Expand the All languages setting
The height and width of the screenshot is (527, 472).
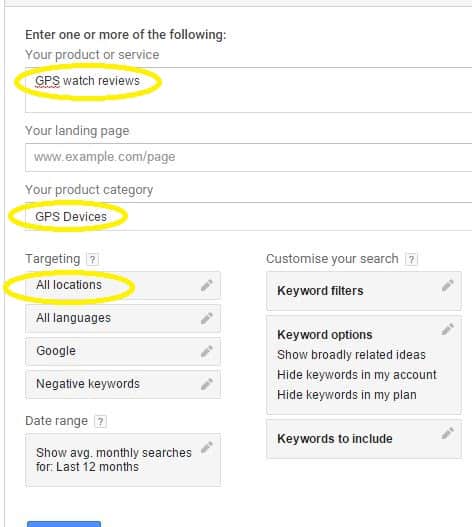[x=123, y=318]
